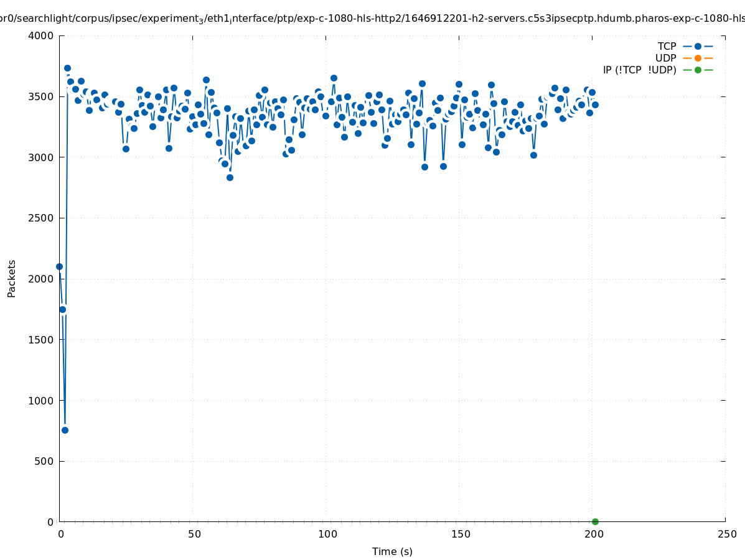Click the green IP legend marker
The height and width of the screenshot is (560, 745).
coord(698,70)
